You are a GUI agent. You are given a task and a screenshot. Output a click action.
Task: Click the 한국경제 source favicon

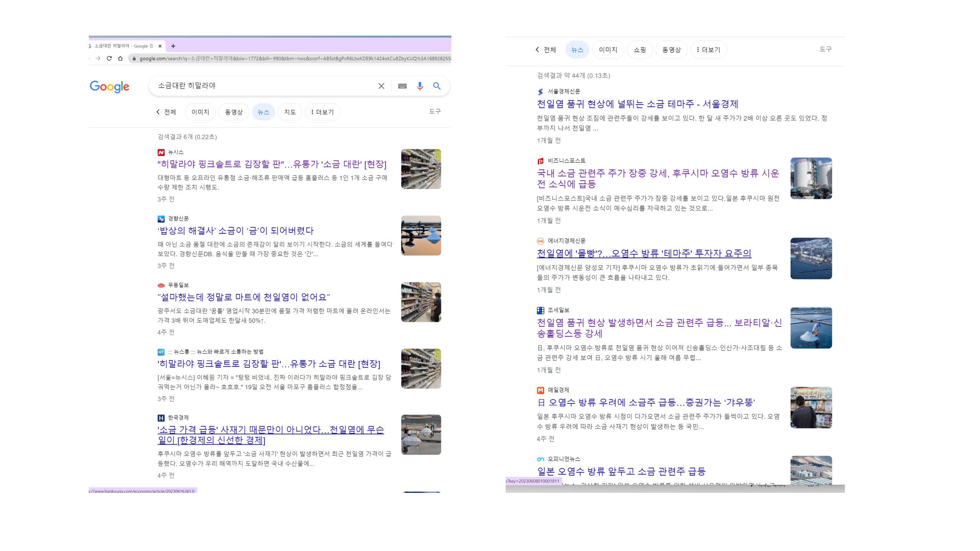161,418
